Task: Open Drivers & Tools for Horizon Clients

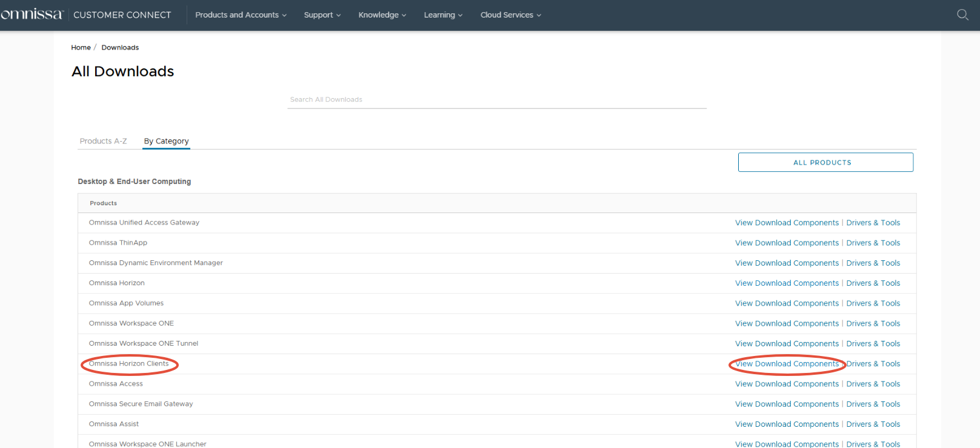Action: (873, 364)
